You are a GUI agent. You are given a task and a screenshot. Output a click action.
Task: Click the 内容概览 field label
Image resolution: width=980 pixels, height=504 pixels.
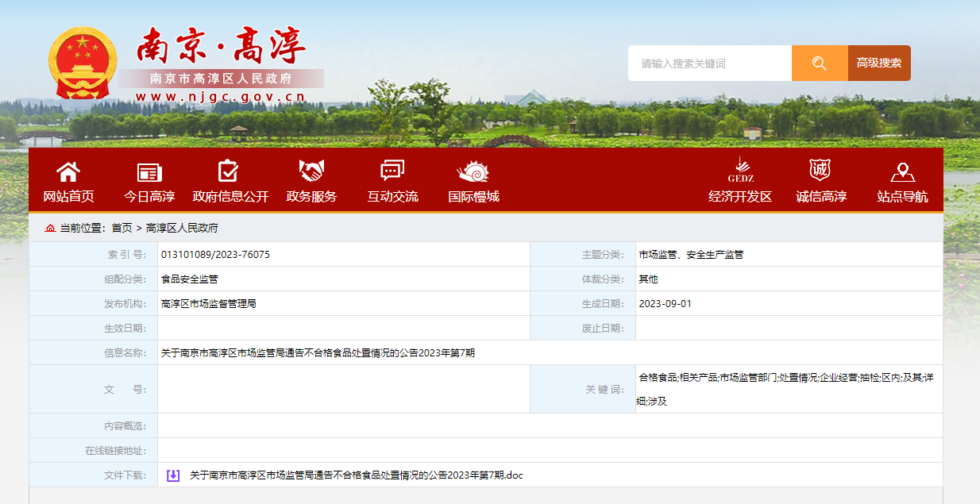pos(125,426)
